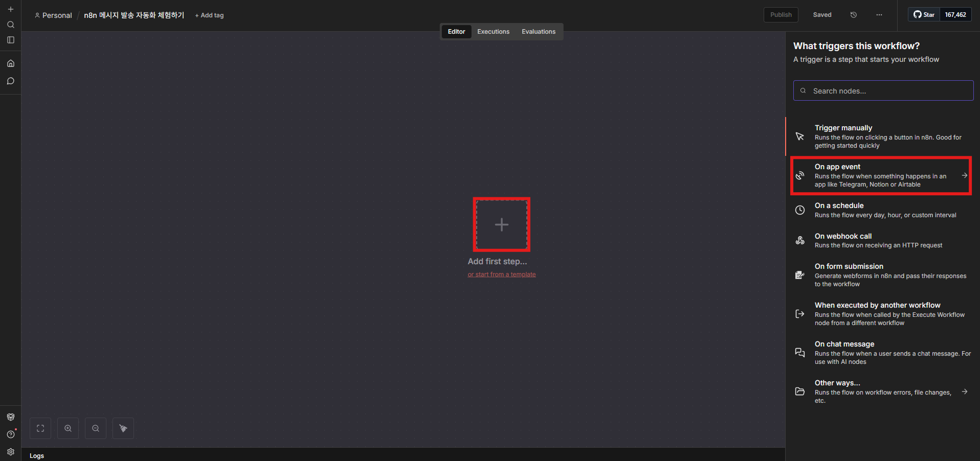Open the Home icon in left sidebar
This screenshot has height=461, width=980.
point(11,63)
